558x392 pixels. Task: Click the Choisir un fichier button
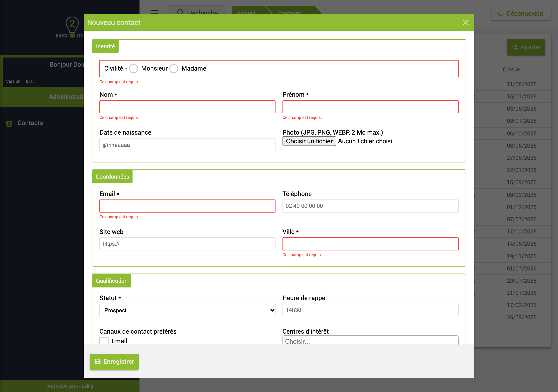309,141
